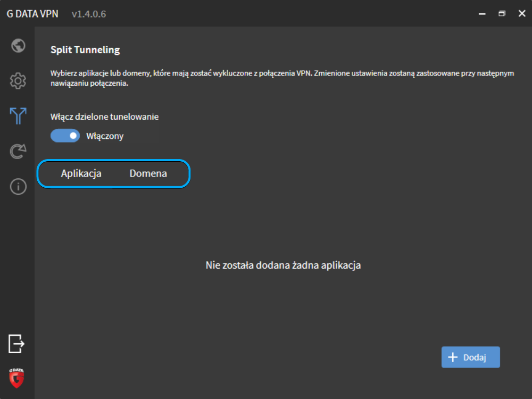Close the G DATA VPN window
This screenshot has width=532, height=399.
coord(521,13)
